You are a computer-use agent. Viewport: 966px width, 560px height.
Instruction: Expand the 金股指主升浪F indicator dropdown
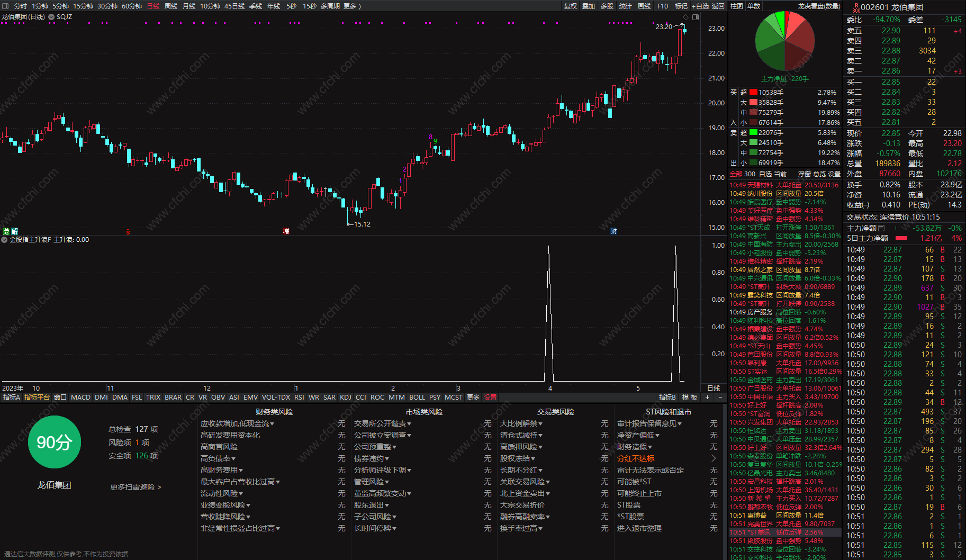(x=5, y=240)
